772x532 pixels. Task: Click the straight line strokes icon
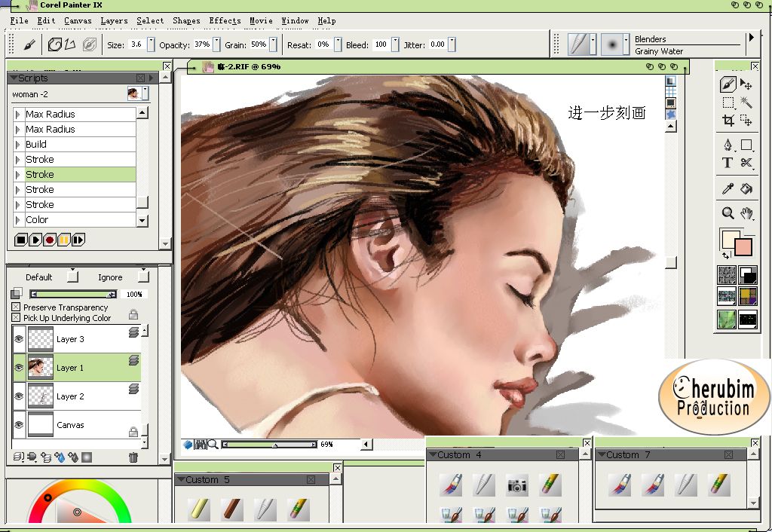pos(69,44)
